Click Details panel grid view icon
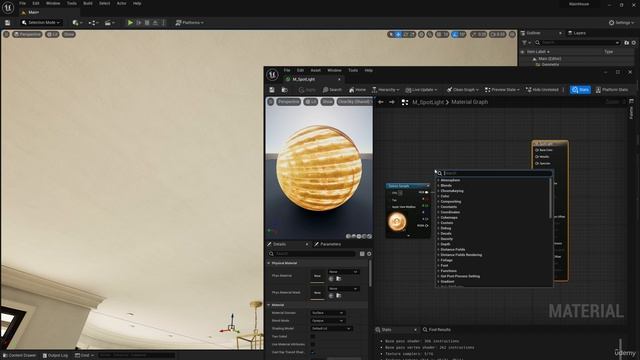 [x=362, y=254]
